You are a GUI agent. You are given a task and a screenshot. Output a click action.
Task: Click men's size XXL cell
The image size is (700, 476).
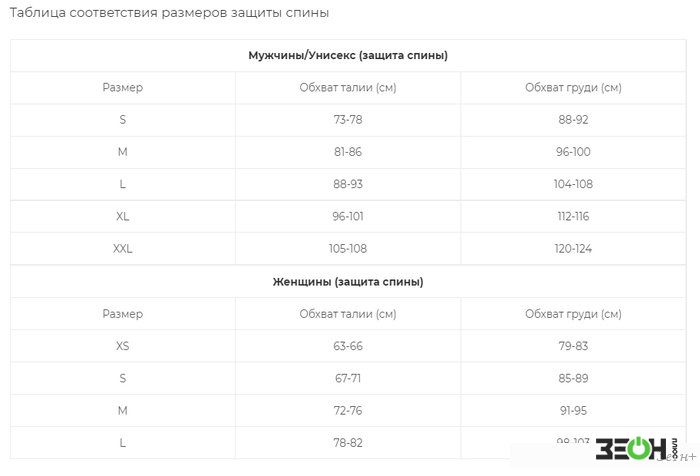123,249
